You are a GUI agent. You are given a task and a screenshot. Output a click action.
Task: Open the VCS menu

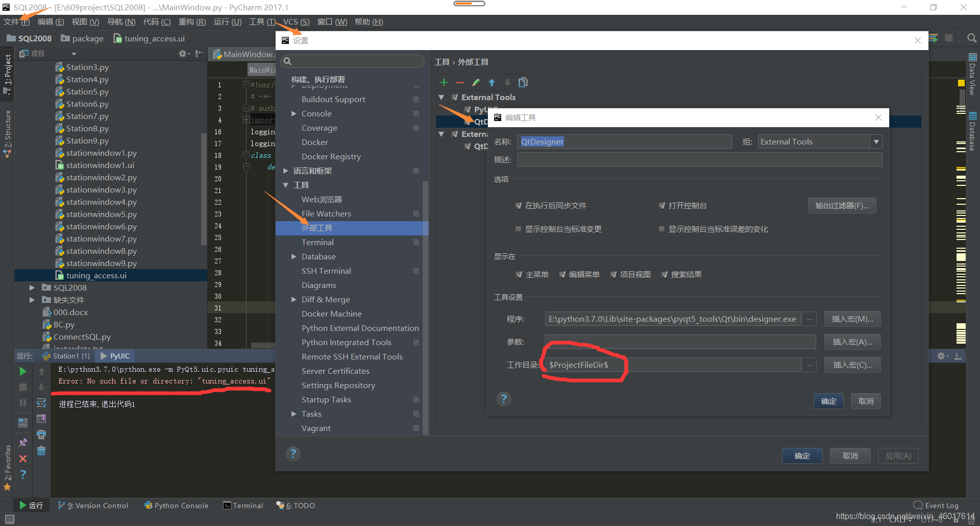coord(296,22)
